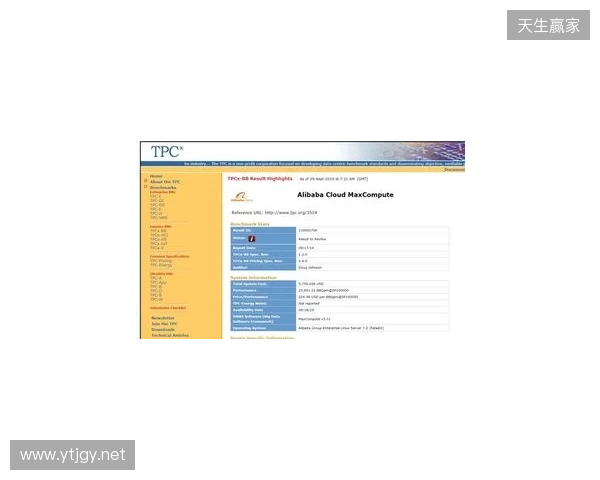Click the 'Result In Review' status value

point(312,239)
